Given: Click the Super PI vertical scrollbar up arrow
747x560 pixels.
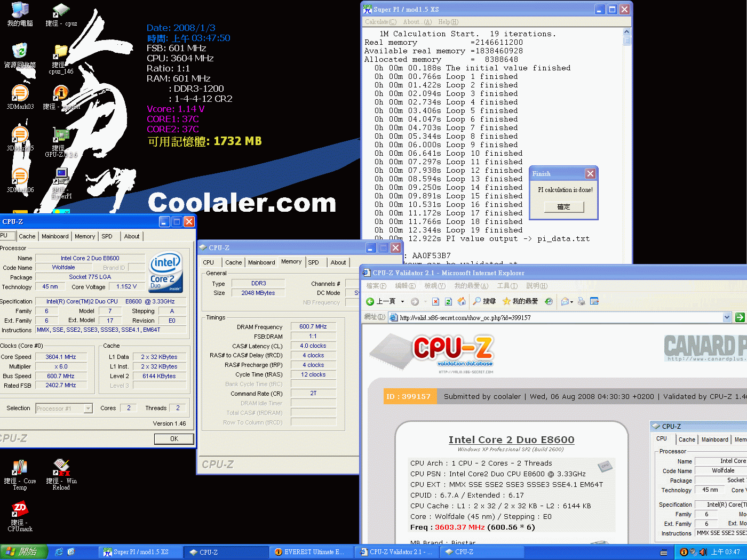Looking at the screenshot, I should click(626, 32).
